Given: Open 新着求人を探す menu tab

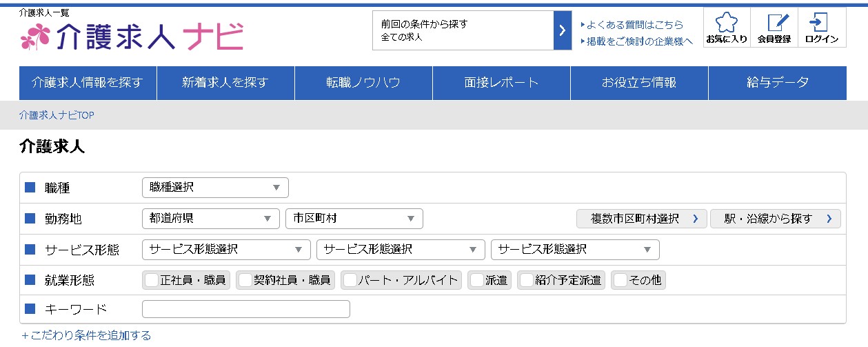Looking at the screenshot, I should point(225,83).
